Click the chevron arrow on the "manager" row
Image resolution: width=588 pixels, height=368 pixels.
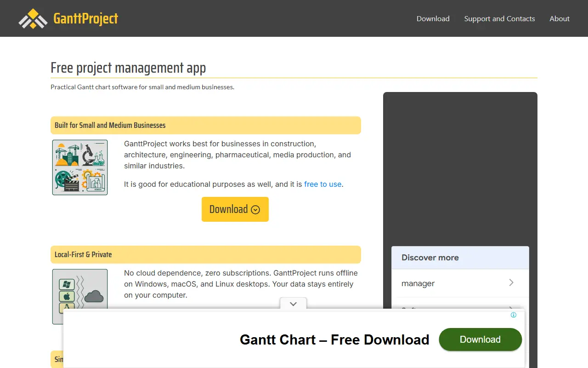[x=511, y=283]
